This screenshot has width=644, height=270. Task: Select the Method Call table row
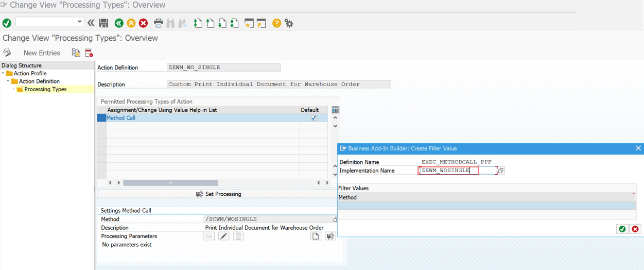[203, 118]
